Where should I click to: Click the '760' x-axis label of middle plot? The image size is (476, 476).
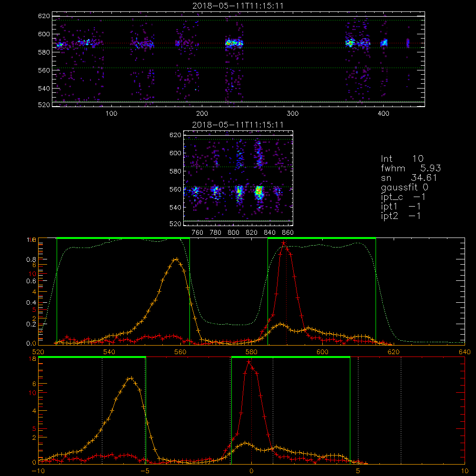click(198, 233)
